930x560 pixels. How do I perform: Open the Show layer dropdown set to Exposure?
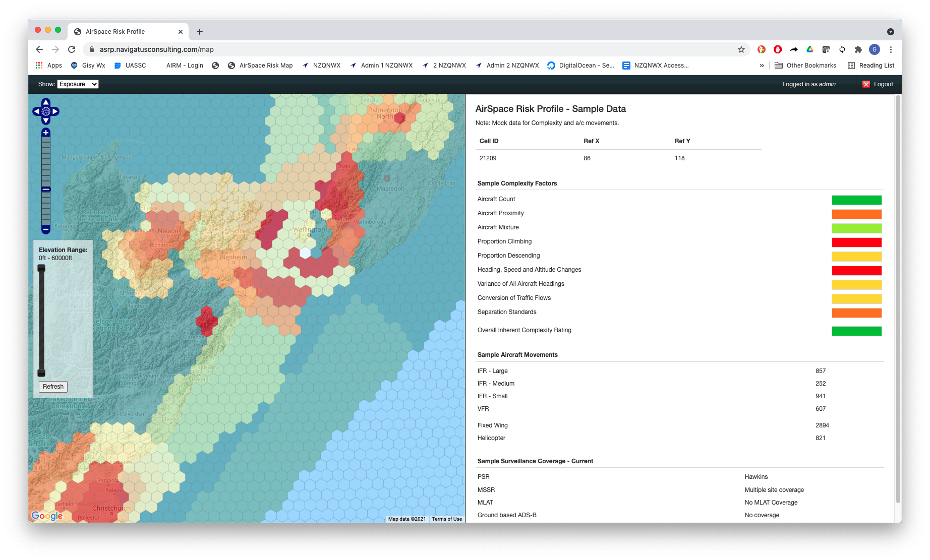point(78,84)
